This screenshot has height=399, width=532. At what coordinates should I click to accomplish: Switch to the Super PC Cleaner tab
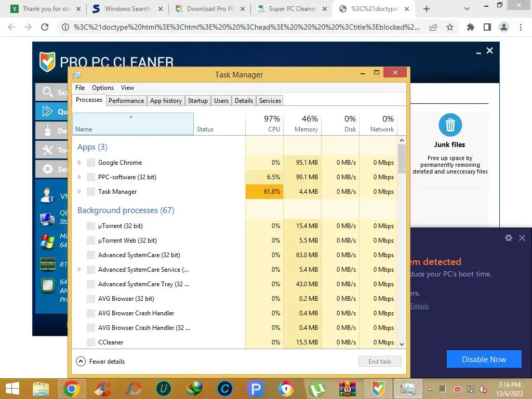click(x=292, y=9)
